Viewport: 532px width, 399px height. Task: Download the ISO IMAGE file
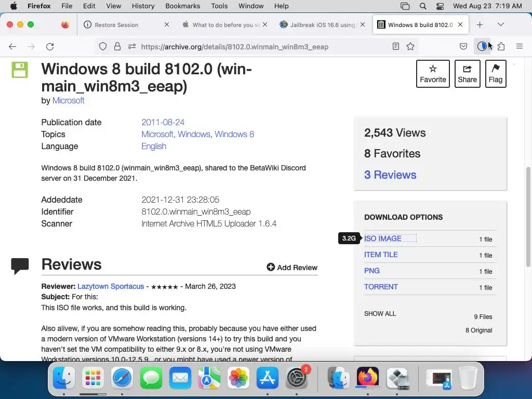383,238
